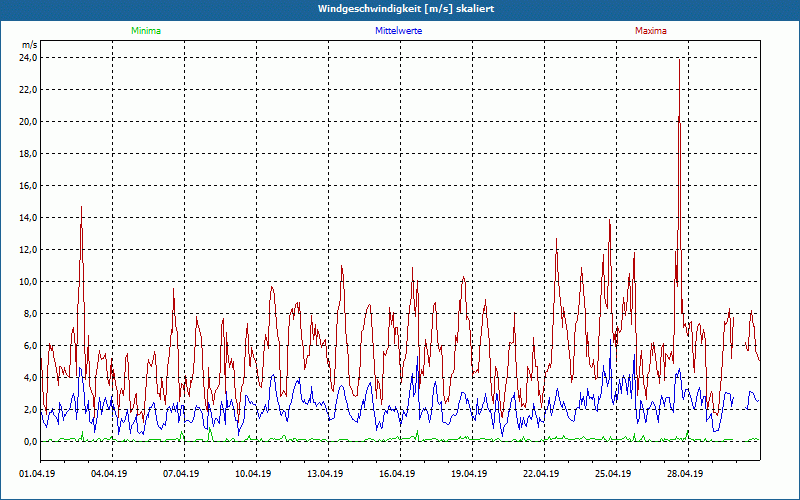Viewport: 800px width, 500px height.
Task: Click the 01.04.19 date label
Action: click(x=37, y=473)
